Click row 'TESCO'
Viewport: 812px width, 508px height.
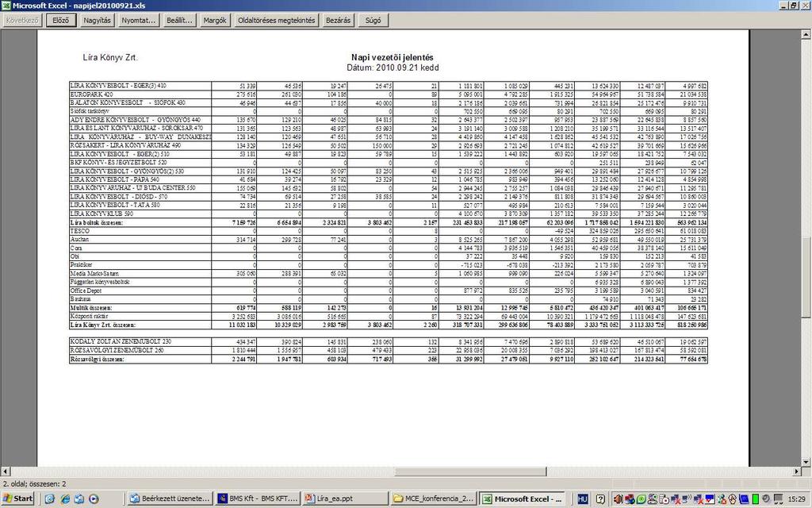[x=389, y=231]
